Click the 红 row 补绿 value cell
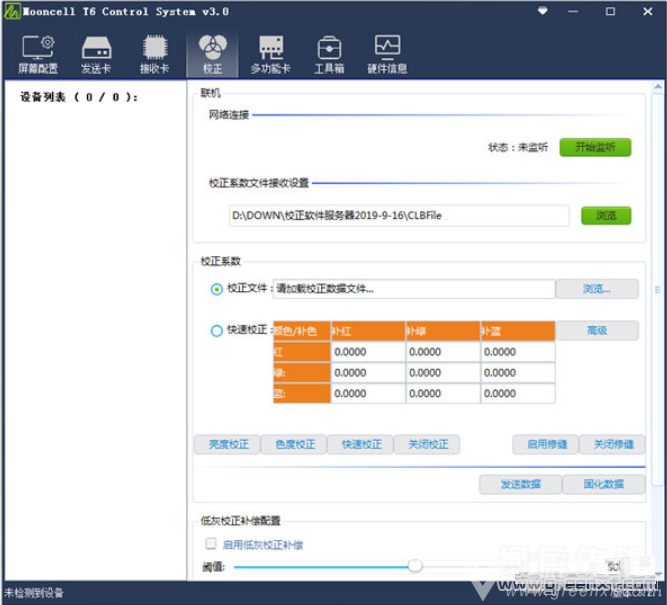This screenshot has height=605, width=667. click(443, 352)
